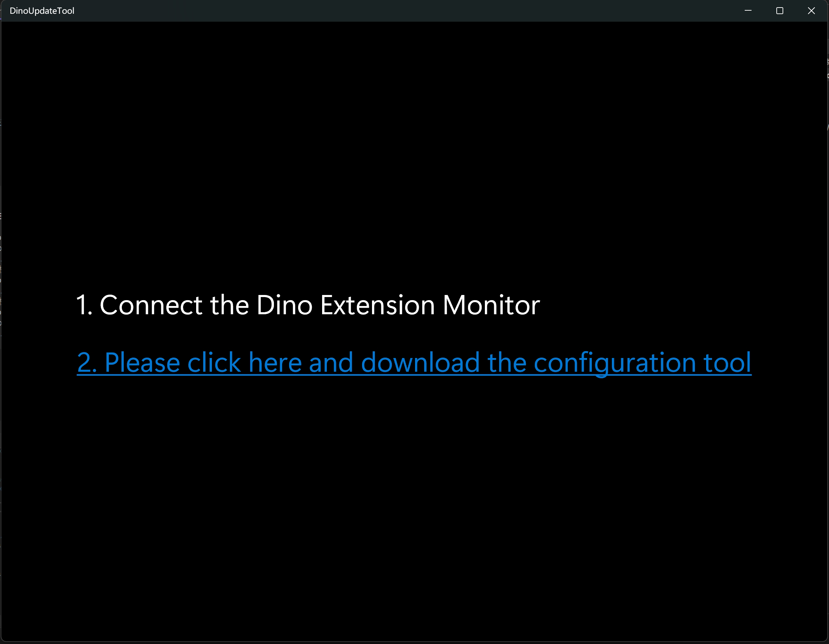Click the word 'the' in step 1
The width and height of the screenshot is (829, 644).
[x=229, y=305]
